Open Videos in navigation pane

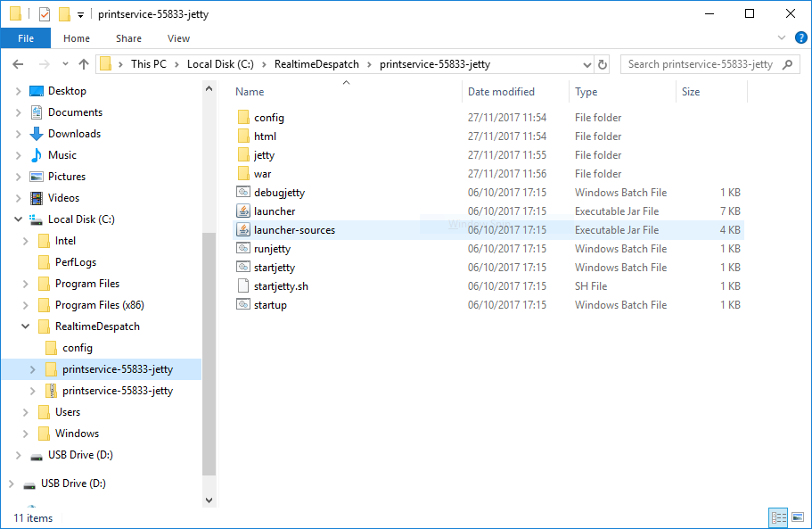click(x=63, y=198)
